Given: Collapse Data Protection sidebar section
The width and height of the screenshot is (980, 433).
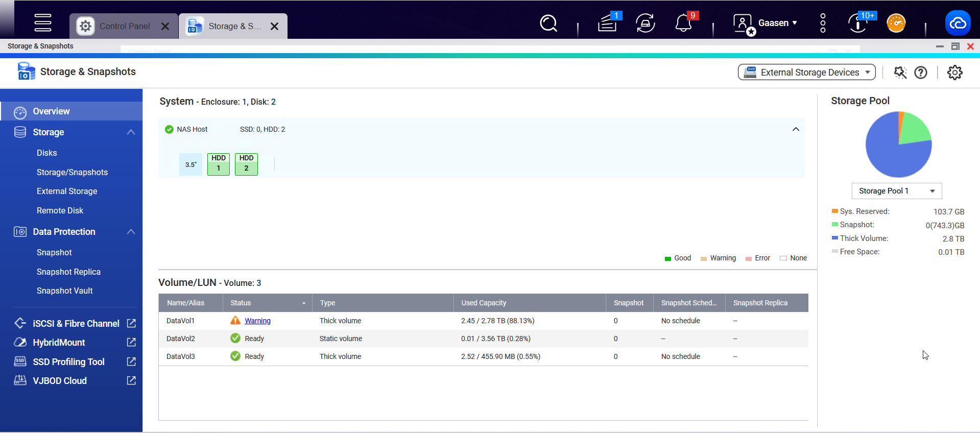Looking at the screenshot, I should pos(131,232).
